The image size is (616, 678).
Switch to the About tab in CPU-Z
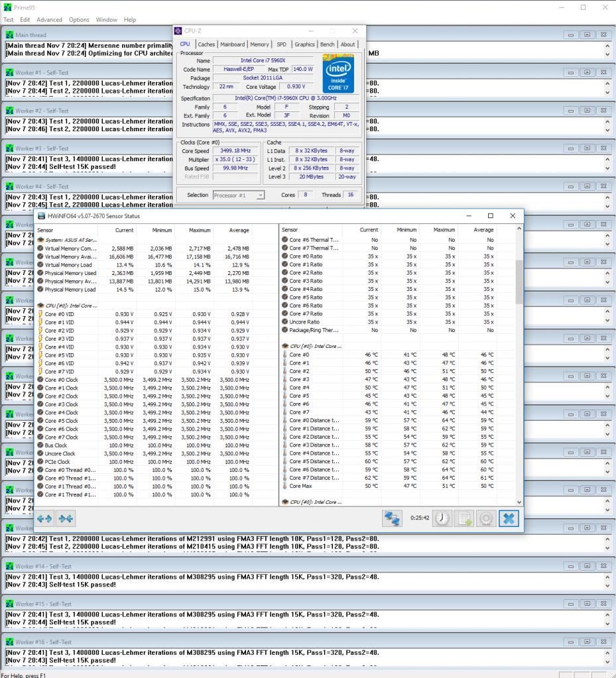click(348, 44)
